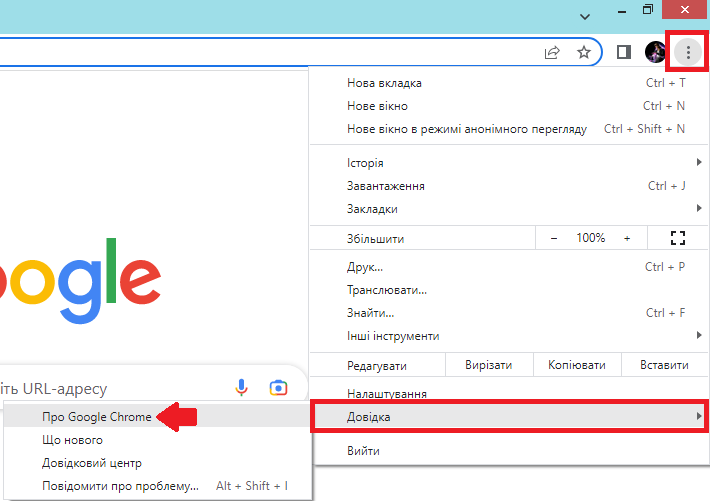Click the bookmark star icon

click(x=584, y=52)
